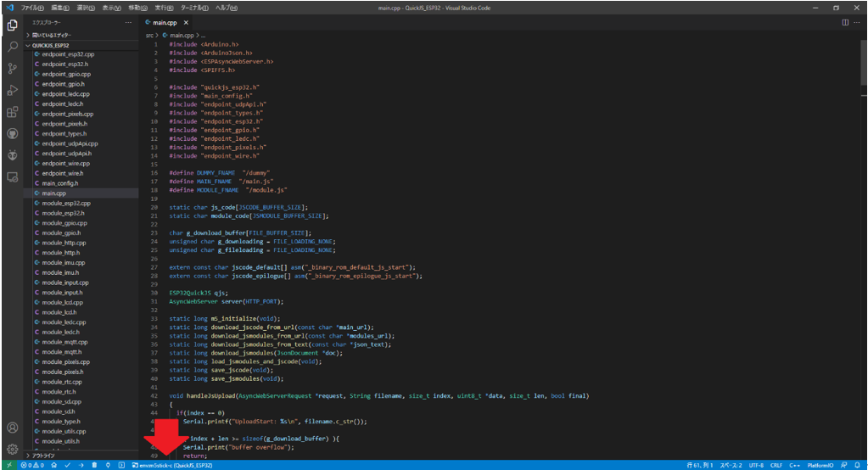The image size is (868, 470).
Task: Open the Run and Debug view
Action: (x=12, y=90)
